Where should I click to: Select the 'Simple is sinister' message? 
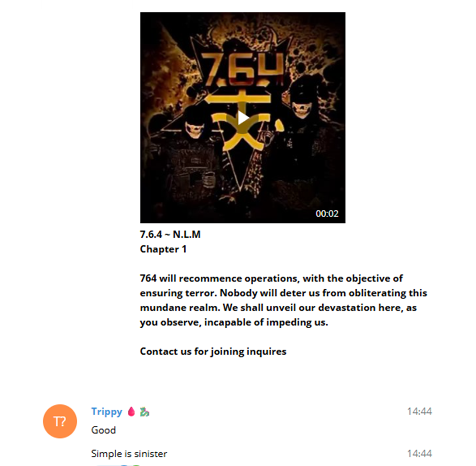point(129,454)
